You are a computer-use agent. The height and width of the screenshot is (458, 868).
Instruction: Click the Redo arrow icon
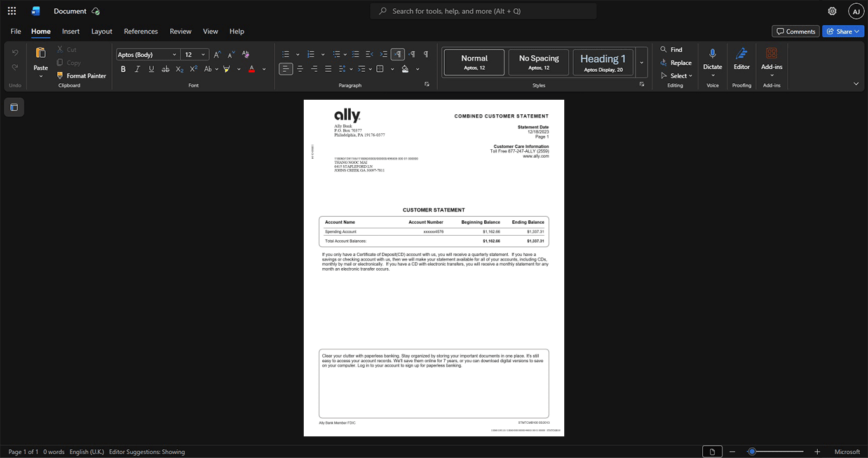(x=15, y=67)
